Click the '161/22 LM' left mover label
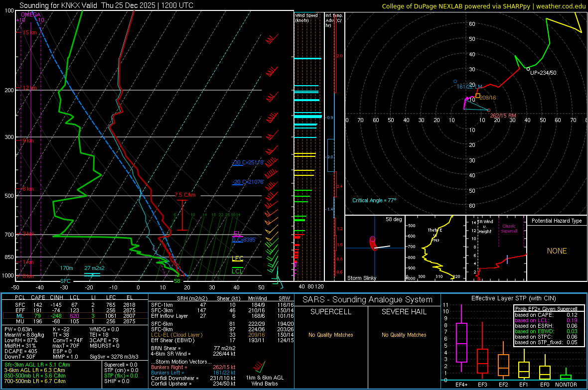Image resolution: width=588 pixels, height=390 pixels. [469, 87]
